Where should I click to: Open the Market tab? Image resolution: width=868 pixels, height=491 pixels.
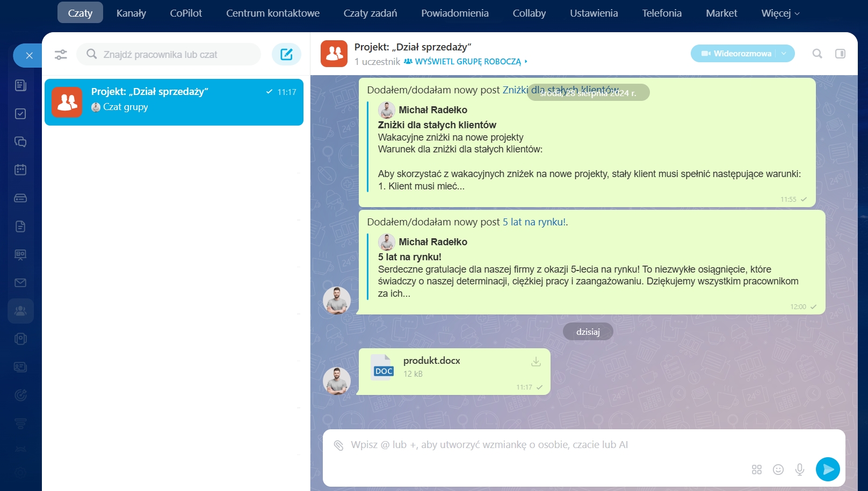721,13
